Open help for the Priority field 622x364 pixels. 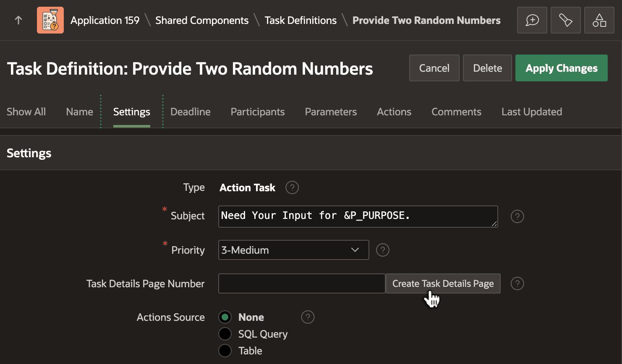click(x=383, y=250)
